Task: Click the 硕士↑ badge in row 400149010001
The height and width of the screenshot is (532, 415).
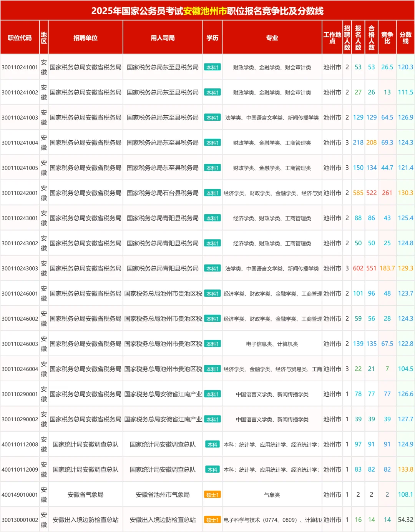Action: 212,495
